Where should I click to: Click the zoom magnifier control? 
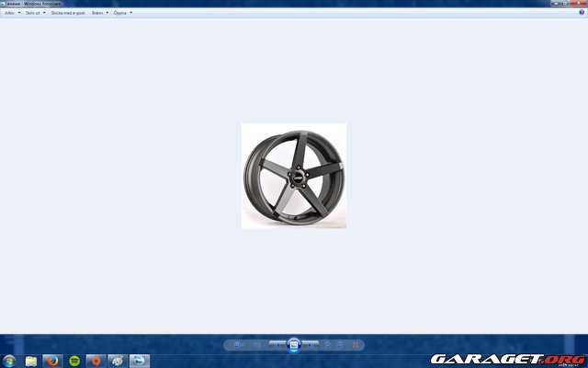238,345
